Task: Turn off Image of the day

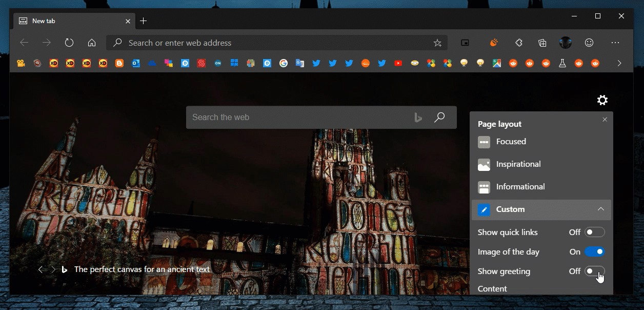Action: pyautogui.click(x=594, y=251)
